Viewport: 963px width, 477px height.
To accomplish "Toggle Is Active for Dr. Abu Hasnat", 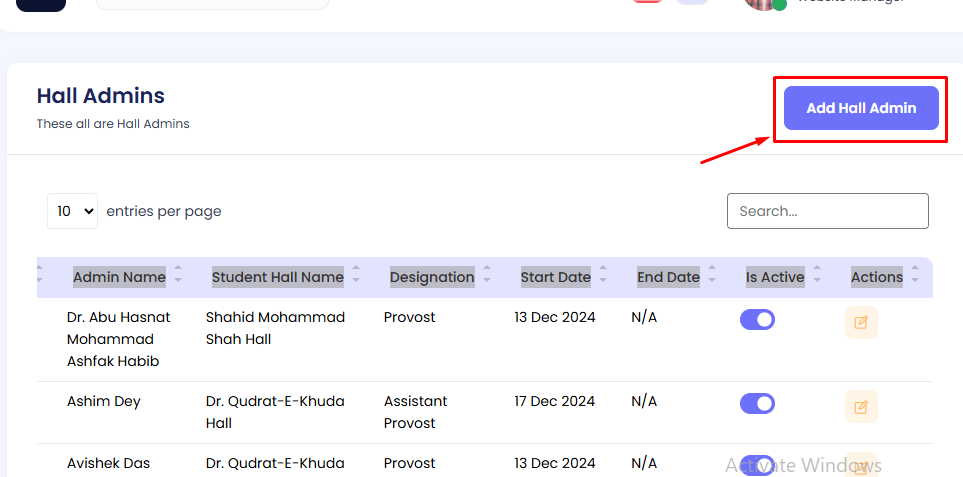I will (757, 320).
